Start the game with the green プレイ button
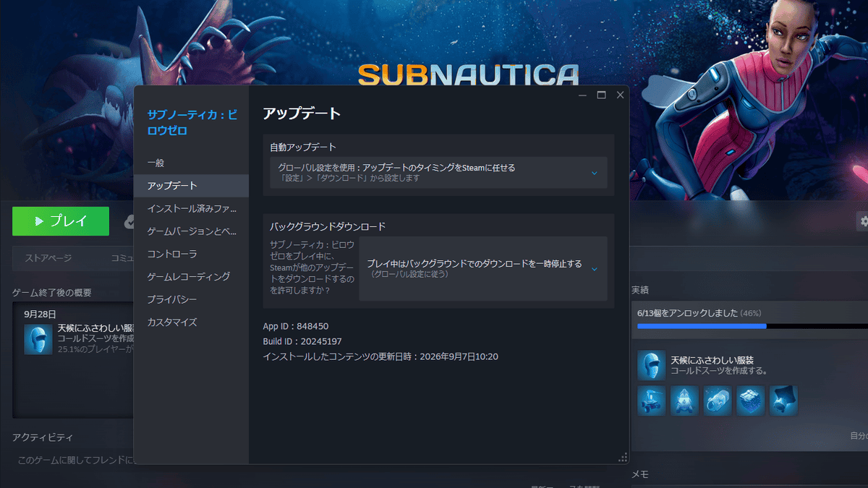The height and width of the screenshot is (488, 868). tap(61, 221)
